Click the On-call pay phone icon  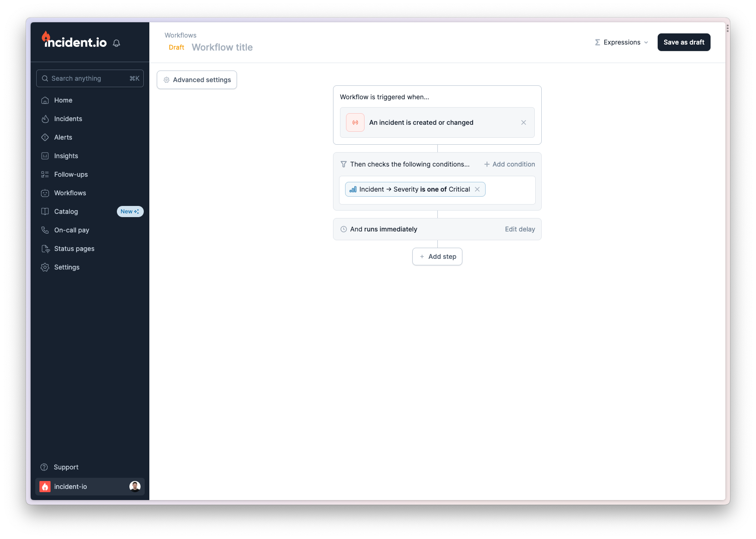tap(45, 230)
